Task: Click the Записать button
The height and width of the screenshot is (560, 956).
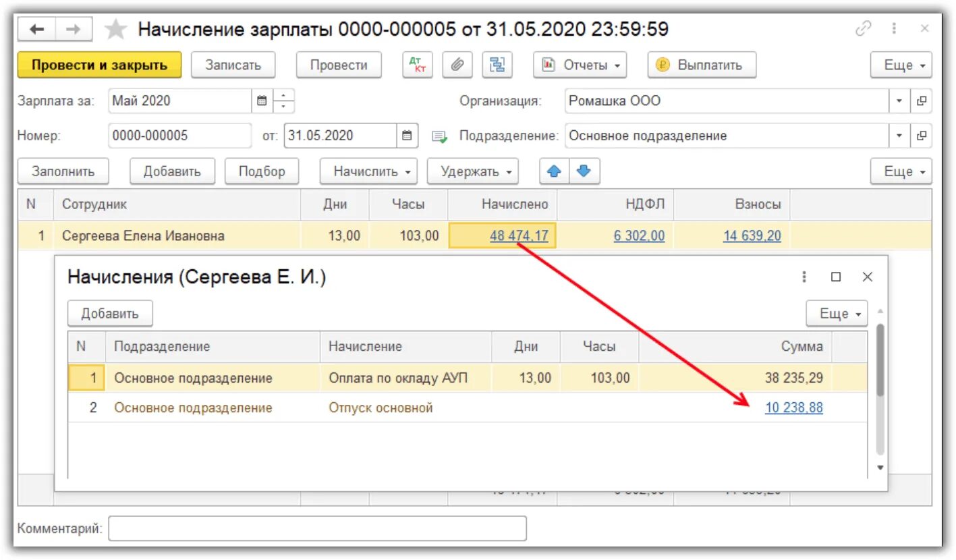Action: point(233,65)
